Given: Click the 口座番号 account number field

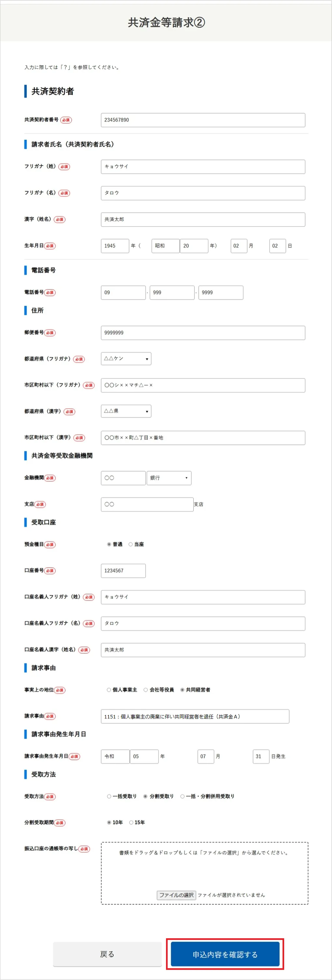Looking at the screenshot, I should tap(123, 571).
